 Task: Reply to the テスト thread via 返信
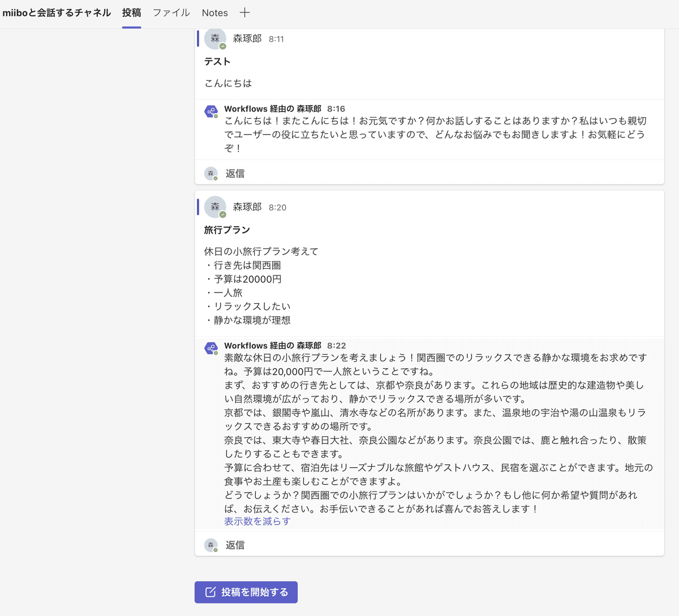point(235,174)
